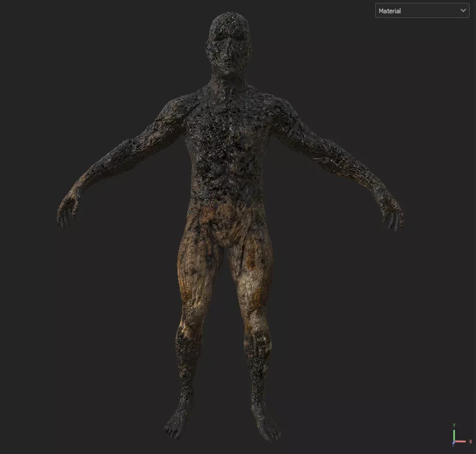Click the green Y axis of the gizmo
The height and width of the screenshot is (454, 476).
[x=455, y=436]
